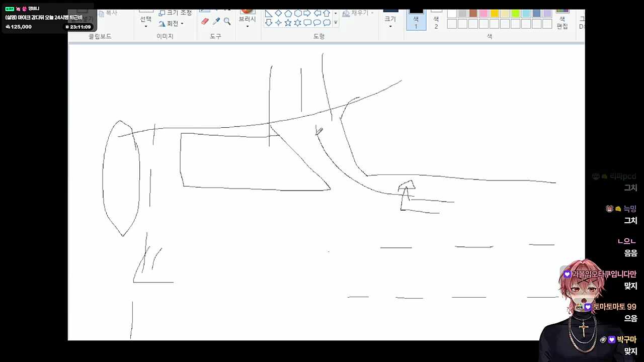This screenshot has width=644, height=362.
Task: Pick the gold orange color swatch
Action: click(495, 14)
